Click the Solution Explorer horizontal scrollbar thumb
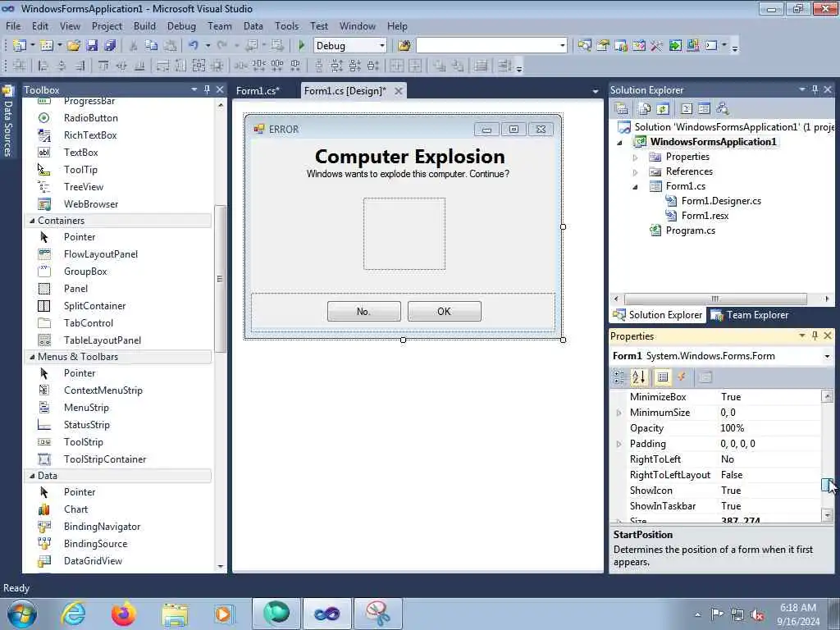This screenshot has height=630, width=840. pyautogui.click(x=715, y=299)
